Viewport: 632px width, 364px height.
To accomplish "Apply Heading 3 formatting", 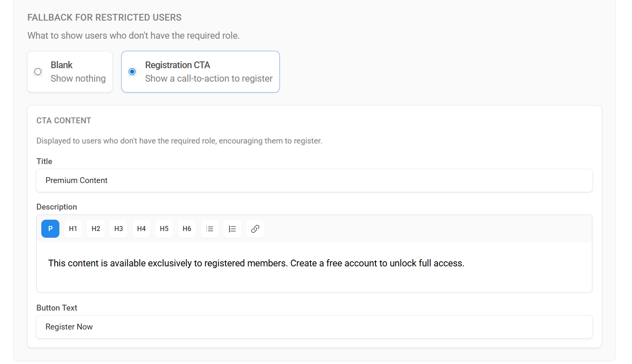I will pos(118,228).
